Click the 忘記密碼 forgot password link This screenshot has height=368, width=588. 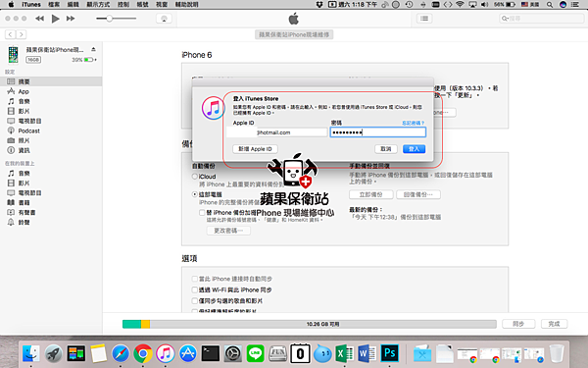[413, 124]
